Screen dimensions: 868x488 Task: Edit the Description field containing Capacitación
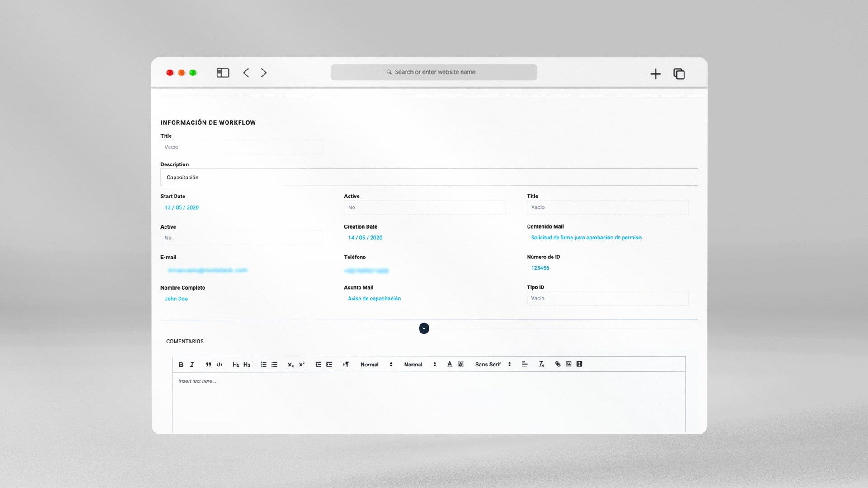click(x=429, y=177)
